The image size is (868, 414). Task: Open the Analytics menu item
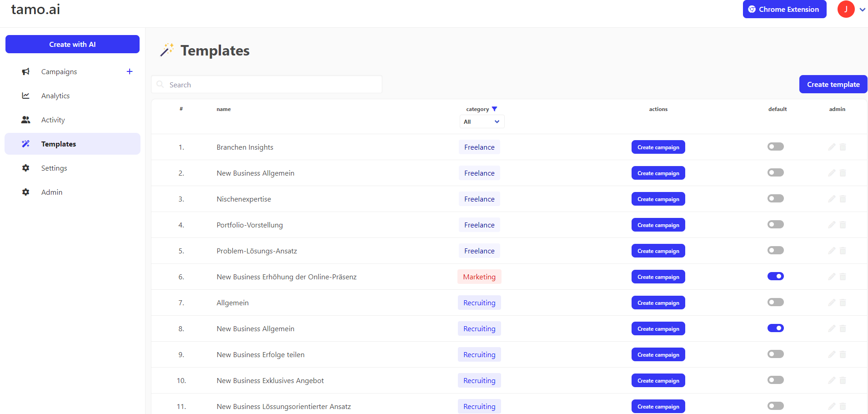(x=55, y=96)
